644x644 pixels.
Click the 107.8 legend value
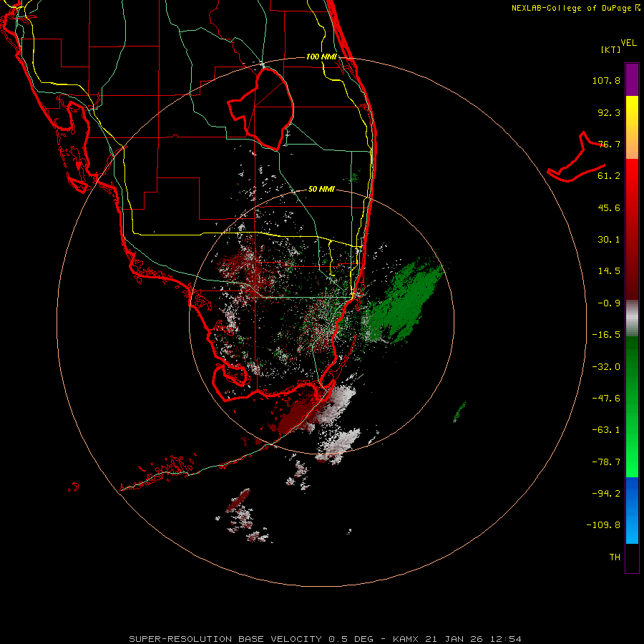pyautogui.click(x=606, y=80)
